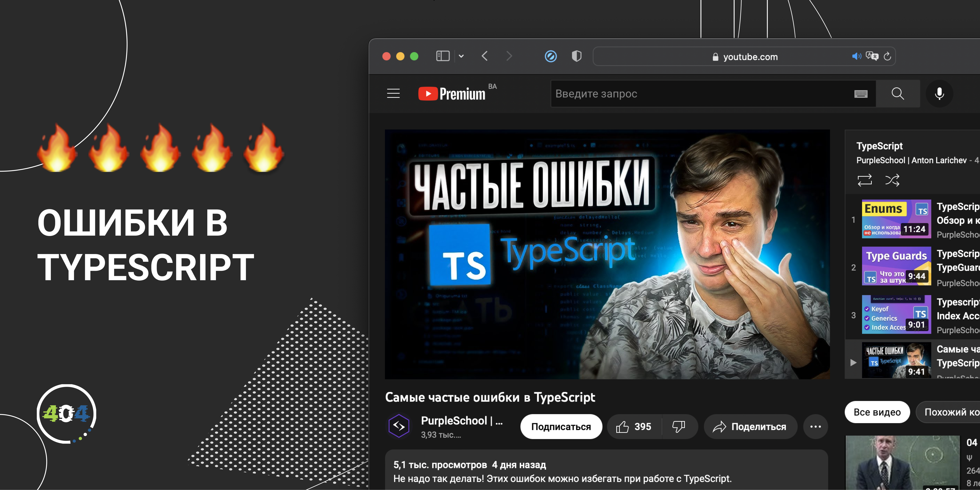Open the privacy shield icon
The height and width of the screenshot is (490, 980).
[576, 56]
